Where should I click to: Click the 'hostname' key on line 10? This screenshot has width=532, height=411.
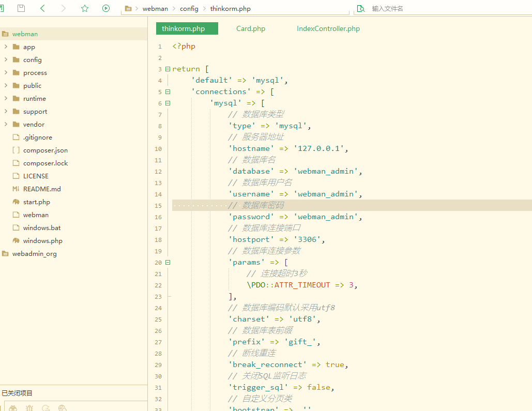(251, 149)
